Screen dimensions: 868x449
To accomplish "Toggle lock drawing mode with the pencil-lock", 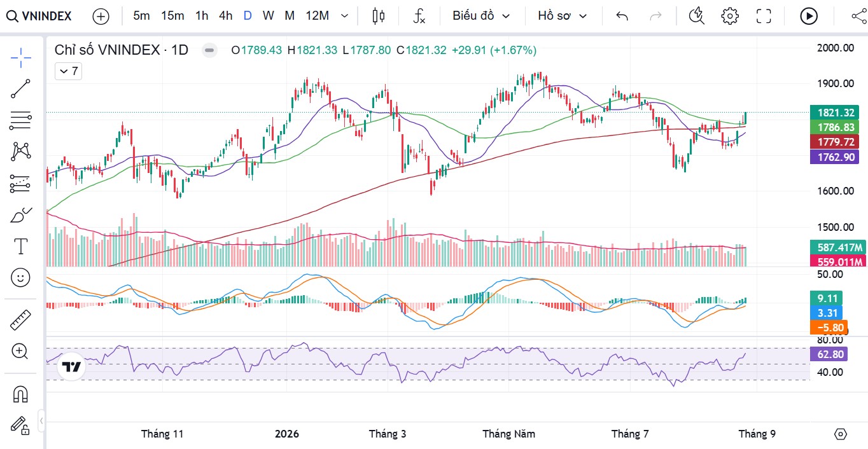I will click(20, 425).
